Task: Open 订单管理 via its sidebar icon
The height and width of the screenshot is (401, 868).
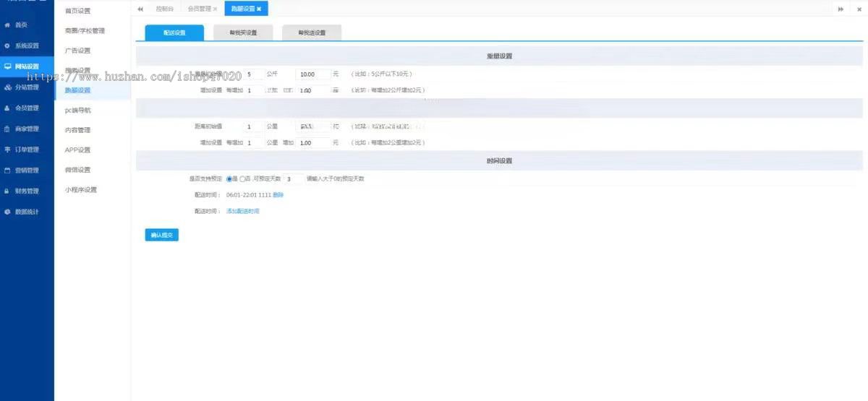Action: [x=7, y=150]
